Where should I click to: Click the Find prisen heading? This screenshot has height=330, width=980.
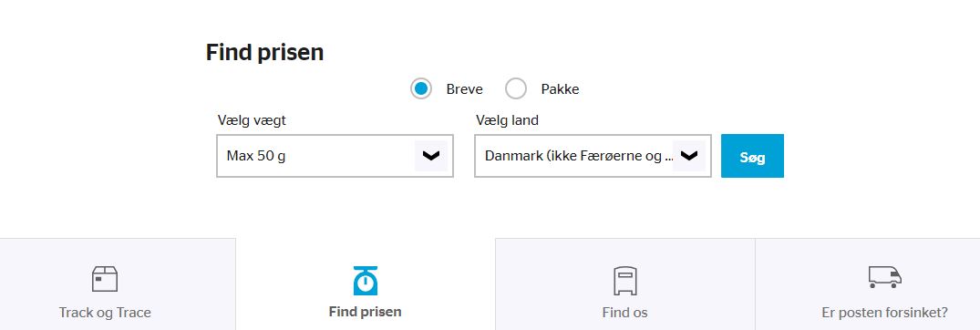265,53
